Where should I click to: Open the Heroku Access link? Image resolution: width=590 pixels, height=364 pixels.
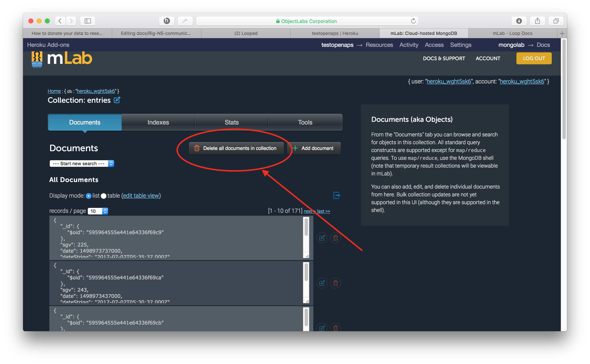[x=434, y=45]
